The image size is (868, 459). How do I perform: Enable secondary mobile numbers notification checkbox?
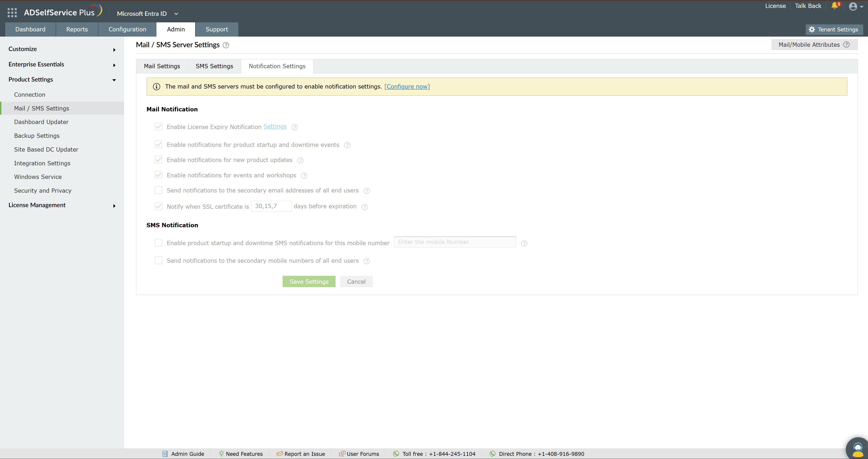(158, 260)
